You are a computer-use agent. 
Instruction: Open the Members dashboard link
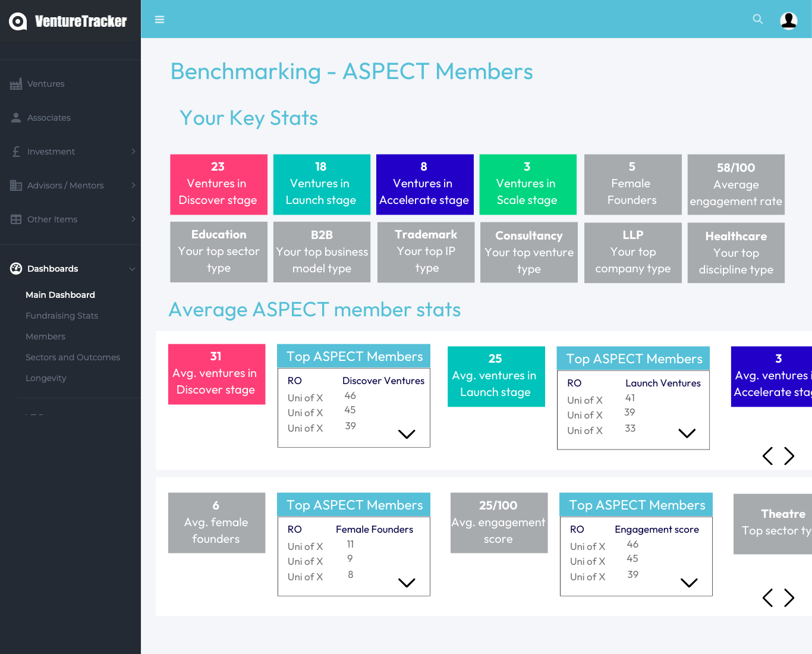pyautogui.click(x=45, y=337)
